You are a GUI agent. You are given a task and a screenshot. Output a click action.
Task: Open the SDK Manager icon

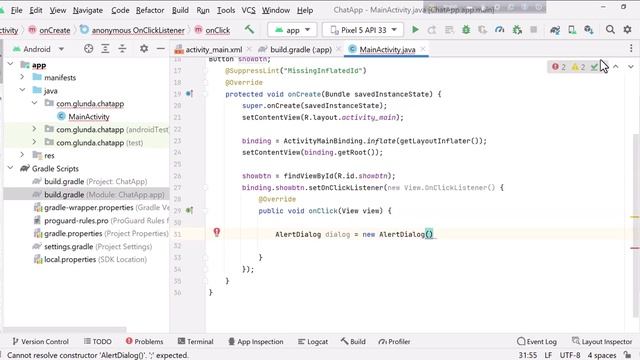[x=589, y=30]
